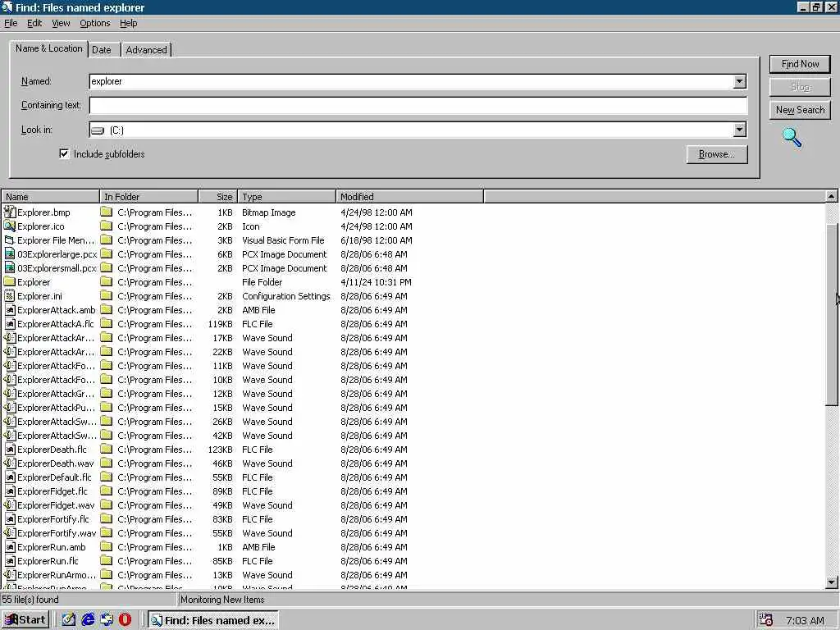Toggle the Include subfolders checkbox
840x630 pixels.
[x=64, y=153]
